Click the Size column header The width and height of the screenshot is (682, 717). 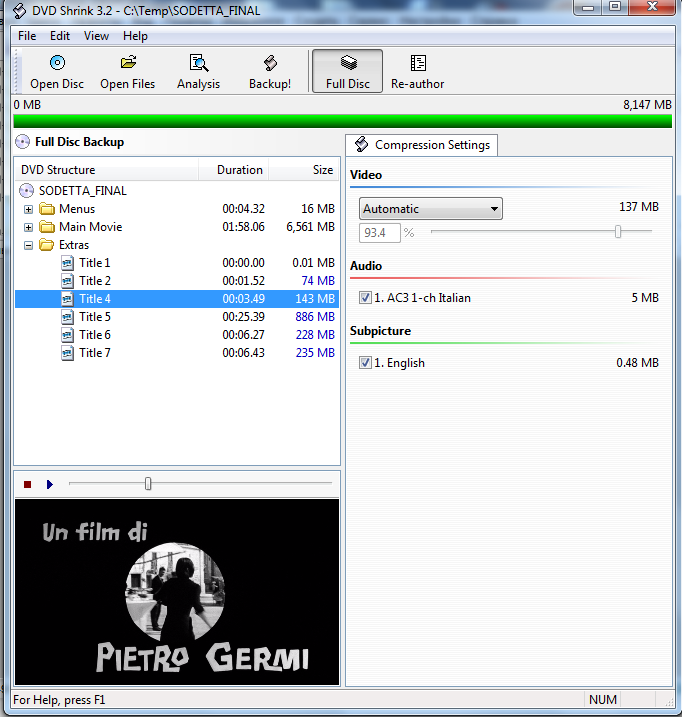click(x=304, y=170)
